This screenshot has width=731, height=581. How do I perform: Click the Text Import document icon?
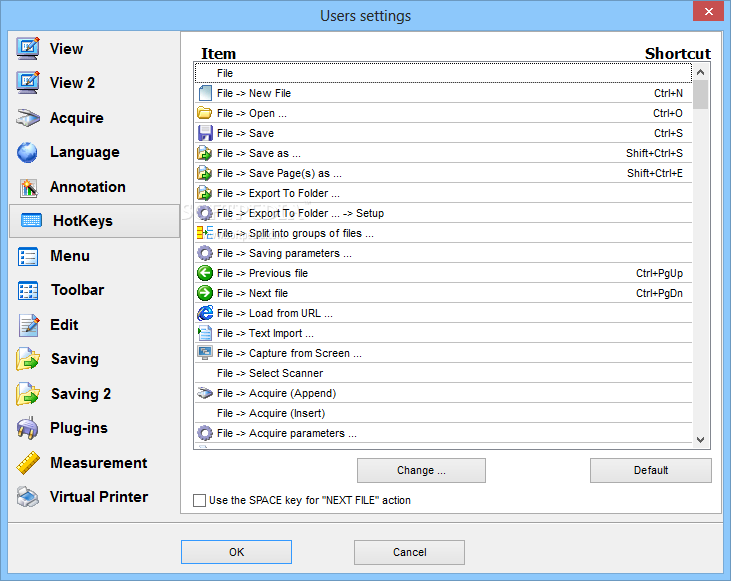click(x=205, y=333)
